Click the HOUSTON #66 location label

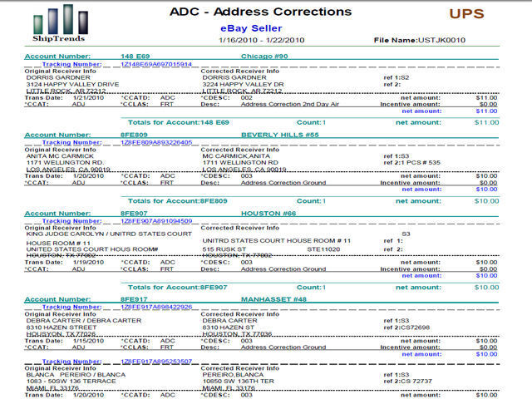(x=268, y=214)
